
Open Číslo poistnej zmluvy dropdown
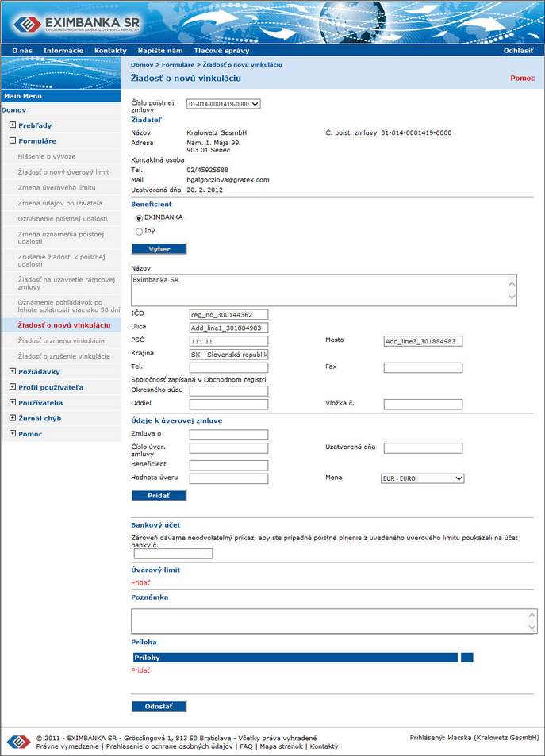tap(223, 104)
